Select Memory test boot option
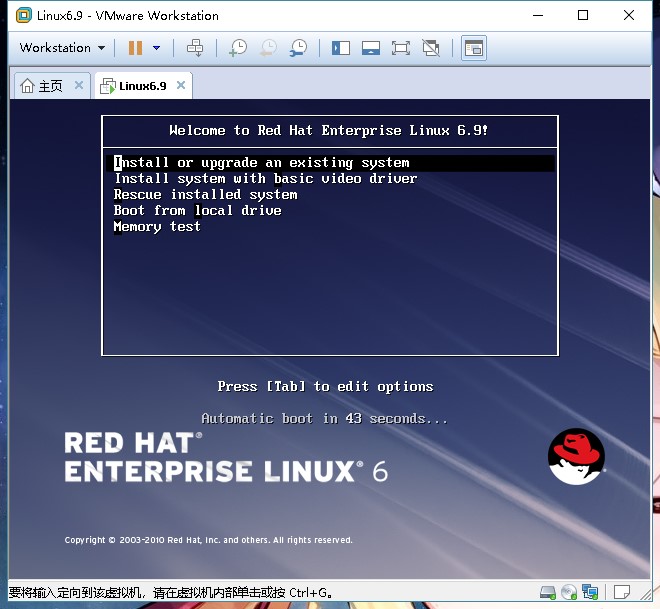Viewport: 660px width, 609px height. [x=157, y=226]
